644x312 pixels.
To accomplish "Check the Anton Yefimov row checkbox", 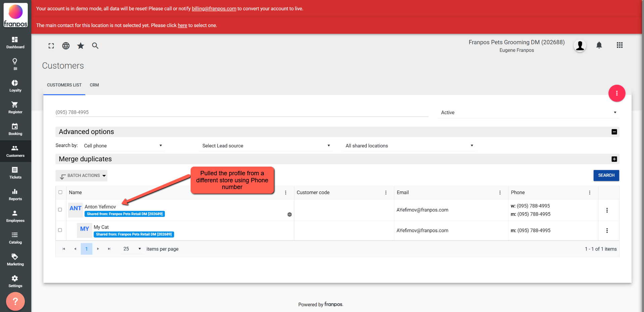I will [x=60, y=210].
